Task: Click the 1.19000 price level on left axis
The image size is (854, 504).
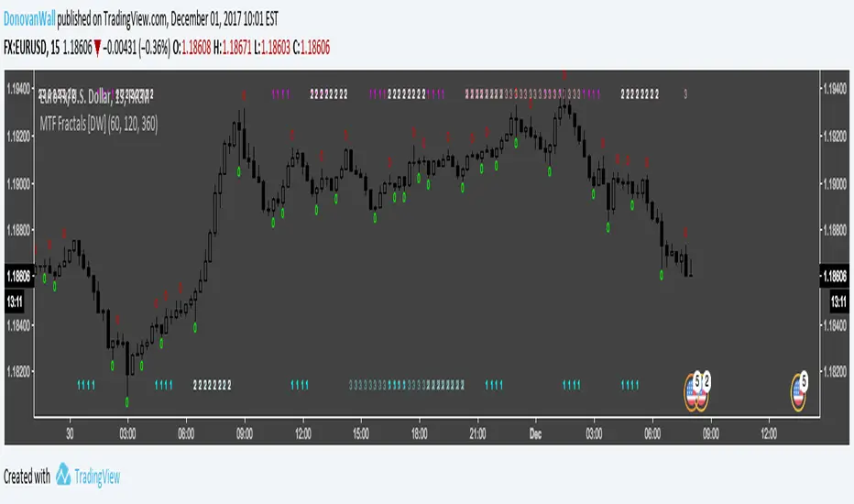Action: 19,184
